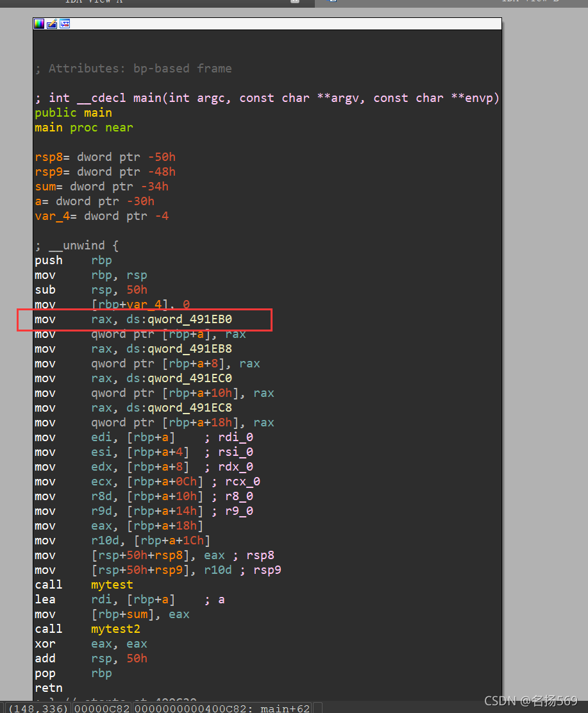Click the 'mytest2' call target

(115, 630)
